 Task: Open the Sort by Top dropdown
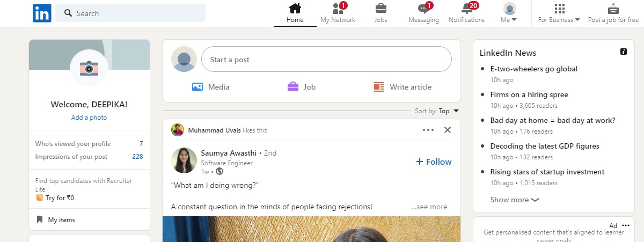tap(437, 111)
